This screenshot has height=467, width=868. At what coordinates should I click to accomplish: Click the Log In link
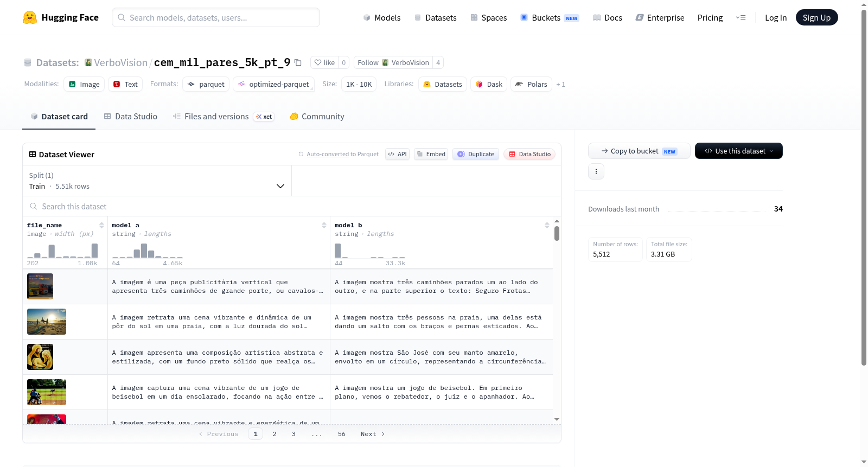point(776,17)
